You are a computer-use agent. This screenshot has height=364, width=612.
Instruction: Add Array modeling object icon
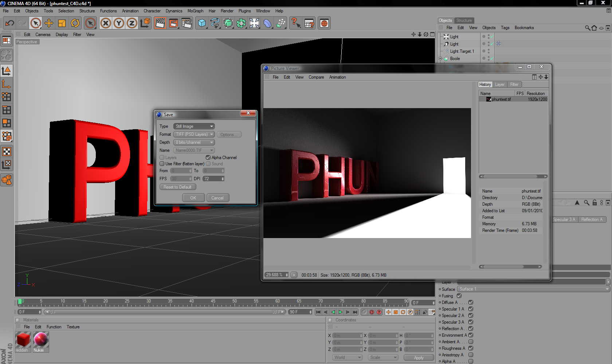[x=241, y=23]
